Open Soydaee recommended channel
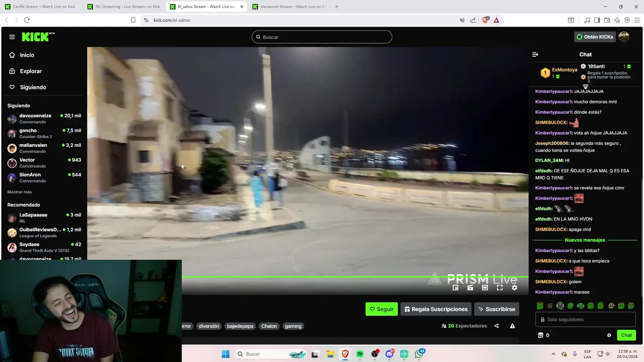 pos(44,247)
